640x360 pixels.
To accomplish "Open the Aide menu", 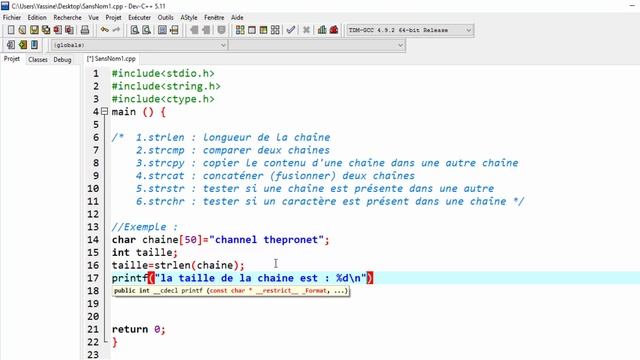I will click(237, 18).
